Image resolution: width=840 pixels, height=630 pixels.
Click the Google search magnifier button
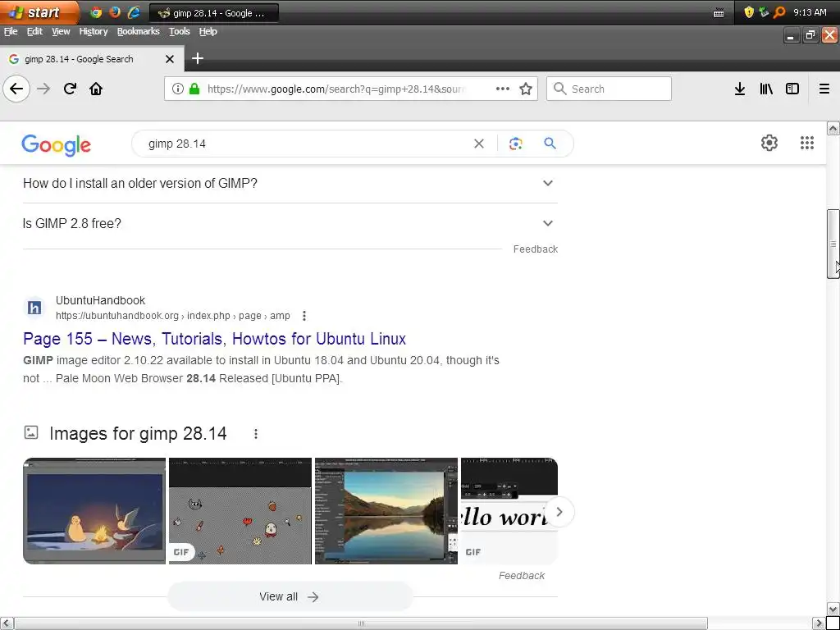click(x=550, y=144)
